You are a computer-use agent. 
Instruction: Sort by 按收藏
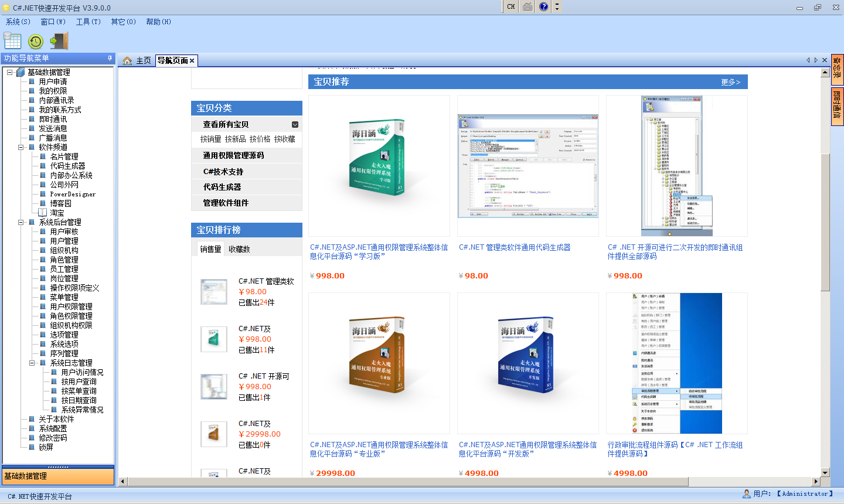[x=284, y=139]
